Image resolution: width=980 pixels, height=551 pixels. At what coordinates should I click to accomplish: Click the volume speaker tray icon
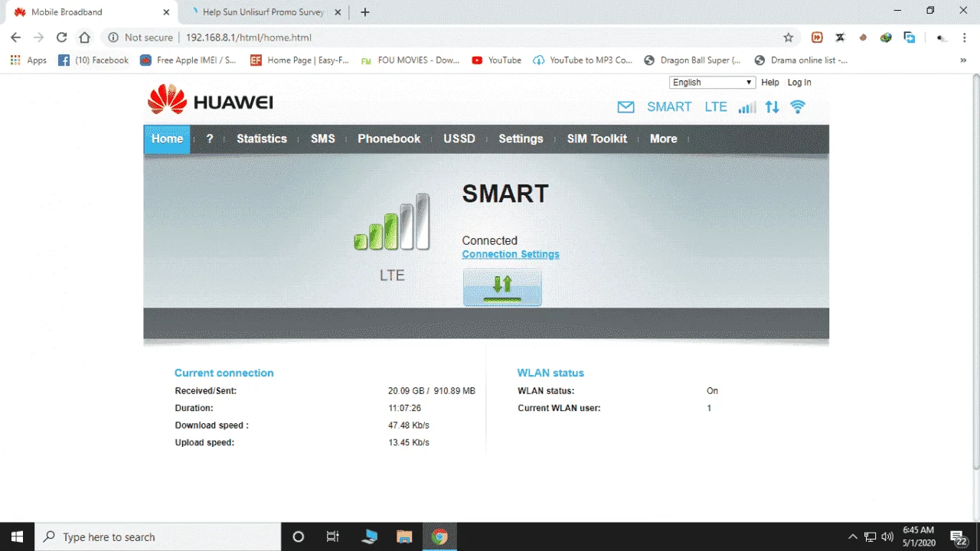point(888,536)
